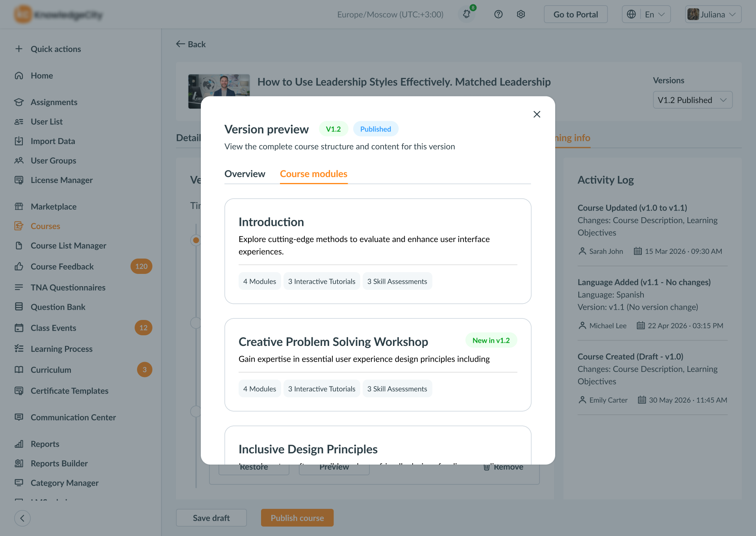
Task: Open the language En dropdown
Action: point(646,14)
